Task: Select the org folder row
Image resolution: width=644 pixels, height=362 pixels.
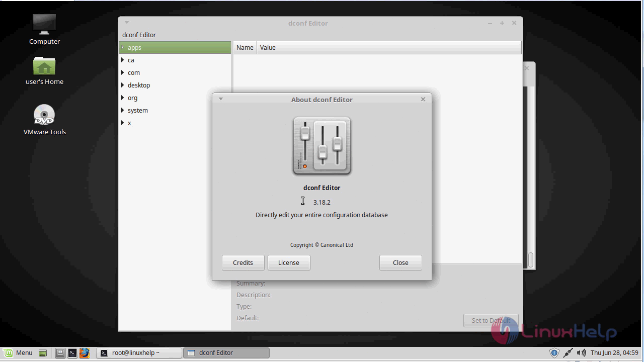Action: tap(175, 98)
